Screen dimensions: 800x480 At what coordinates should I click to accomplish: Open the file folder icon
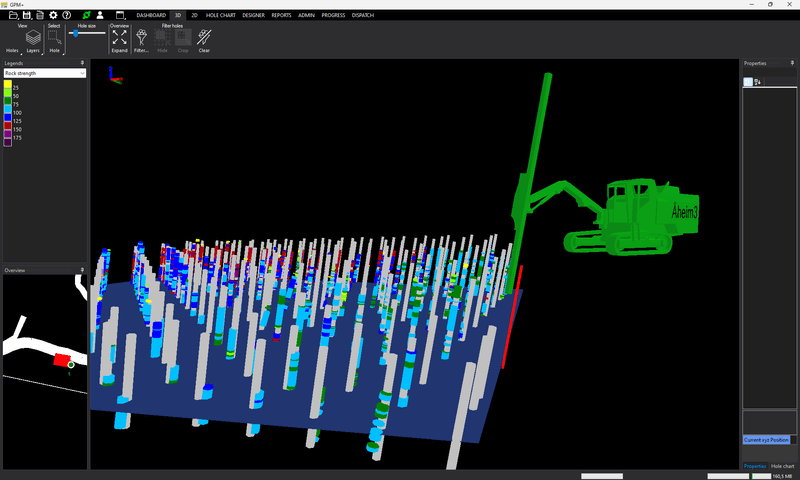[13, 15]
